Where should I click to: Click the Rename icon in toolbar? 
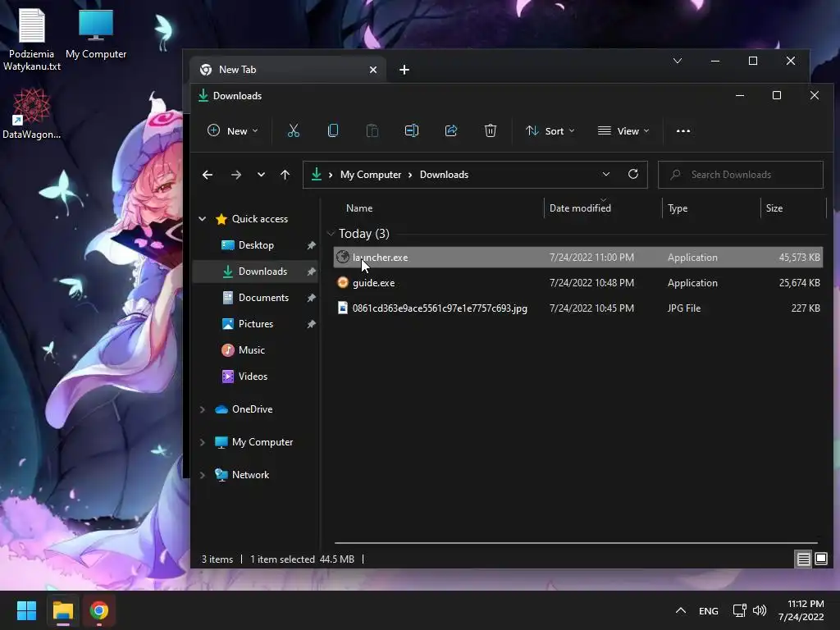pyautogui.click(x=412, y=130)
